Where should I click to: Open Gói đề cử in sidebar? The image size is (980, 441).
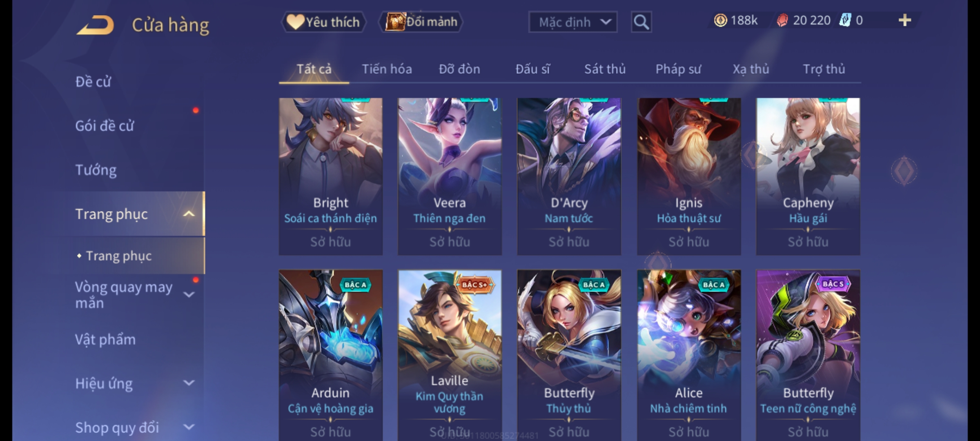tap(105, 125)
